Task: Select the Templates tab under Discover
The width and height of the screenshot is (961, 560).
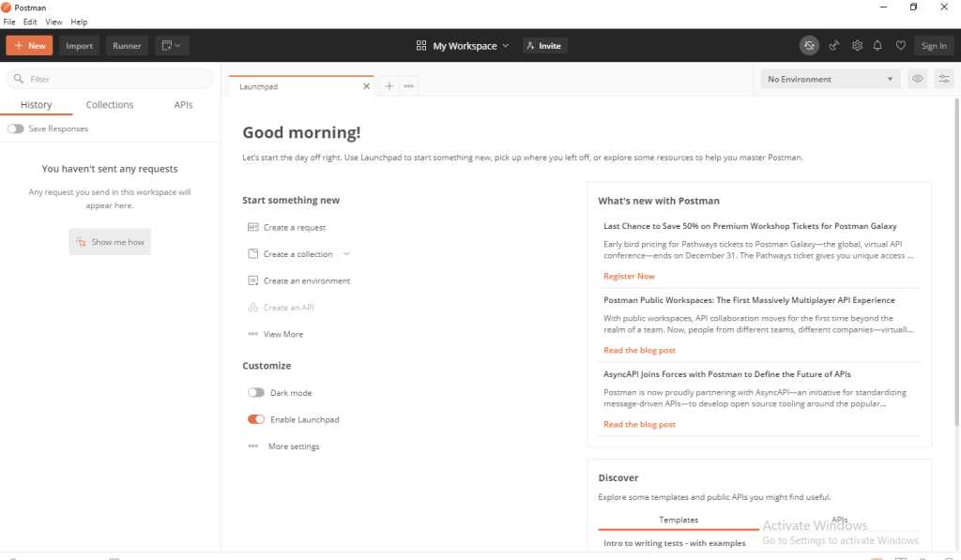Action: click(x=679, y=520)
